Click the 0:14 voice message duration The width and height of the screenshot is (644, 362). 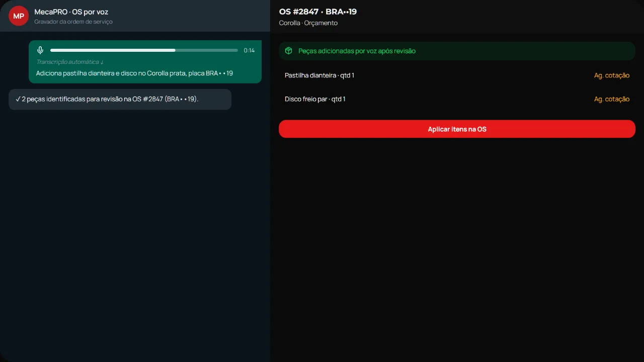[x=249, y=50]
